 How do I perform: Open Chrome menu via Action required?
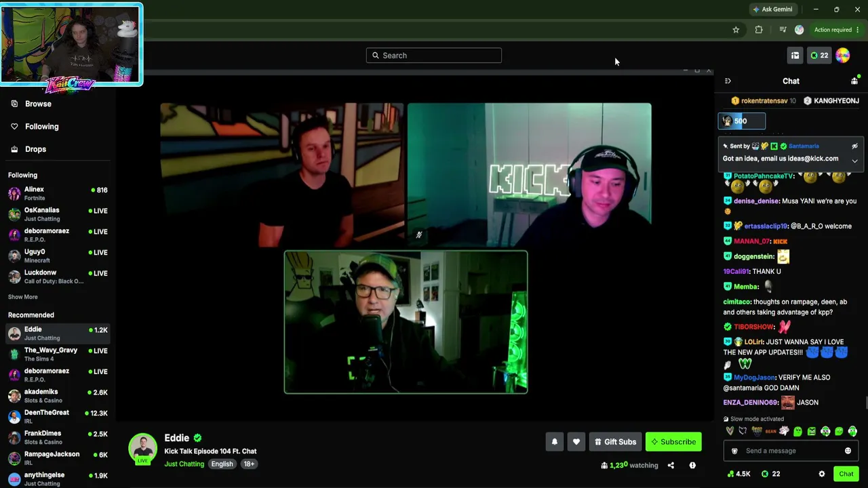[837, 30]
